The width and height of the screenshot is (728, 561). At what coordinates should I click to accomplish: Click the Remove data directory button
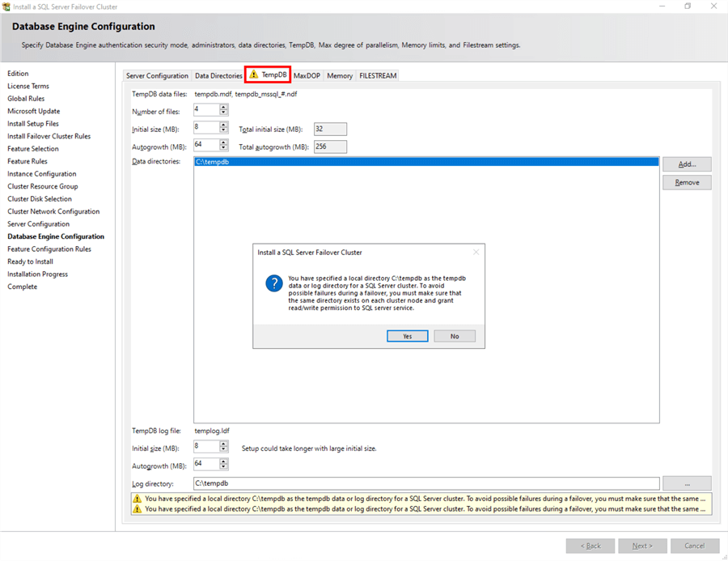click(687, 182)
